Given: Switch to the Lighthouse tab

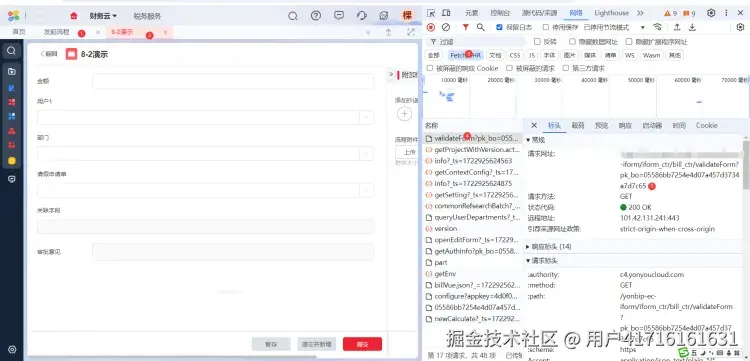Looking at the screenshot, I should [612, 13].
